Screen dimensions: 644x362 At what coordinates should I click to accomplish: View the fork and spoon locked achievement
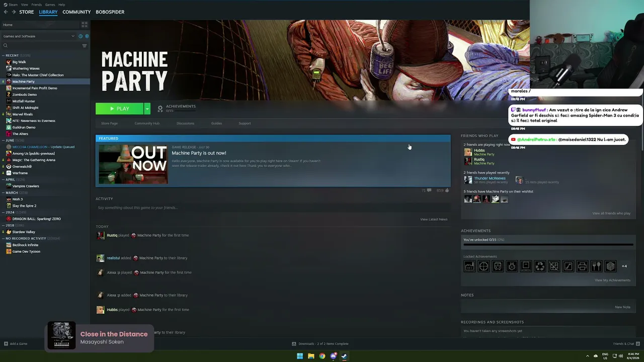pos(596,266)
